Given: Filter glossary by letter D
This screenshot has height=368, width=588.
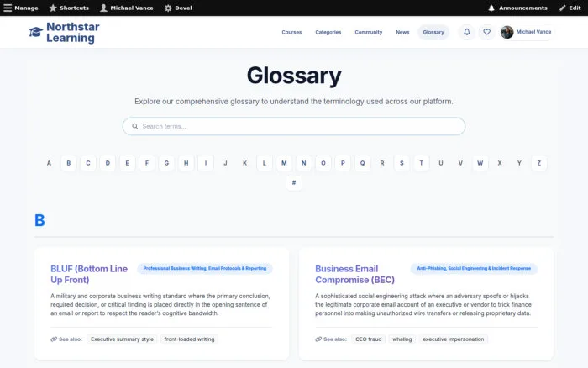Looking at the screenshot, I should tap(108, 163).
